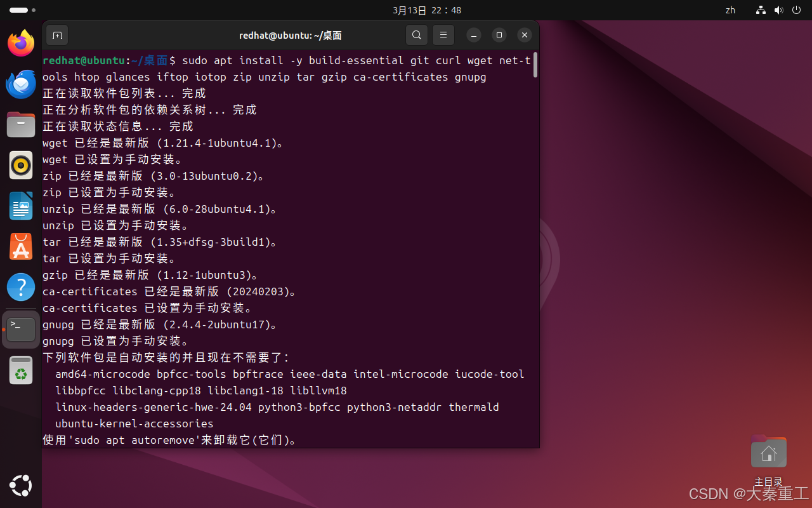Click 'gzip 已经是最新版 (1.12-1ubuntu3)' line
The width and height of the screenshot is (812, 508).
[150, 275]
